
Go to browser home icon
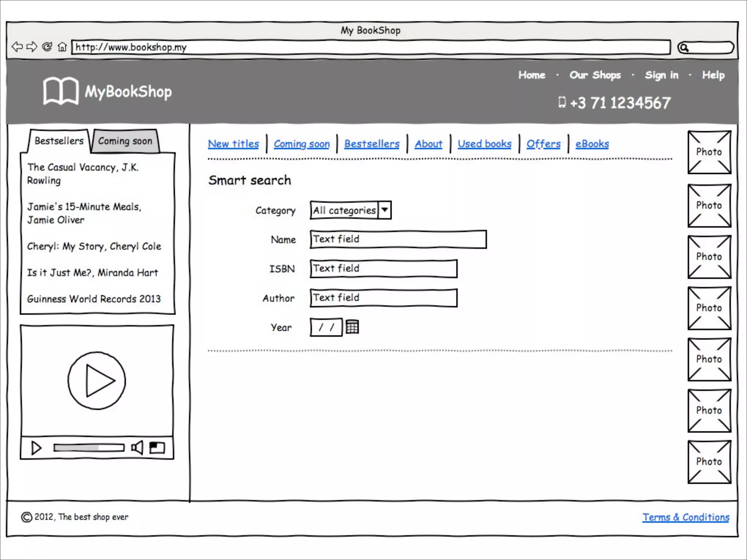click(x=62, y=47)
